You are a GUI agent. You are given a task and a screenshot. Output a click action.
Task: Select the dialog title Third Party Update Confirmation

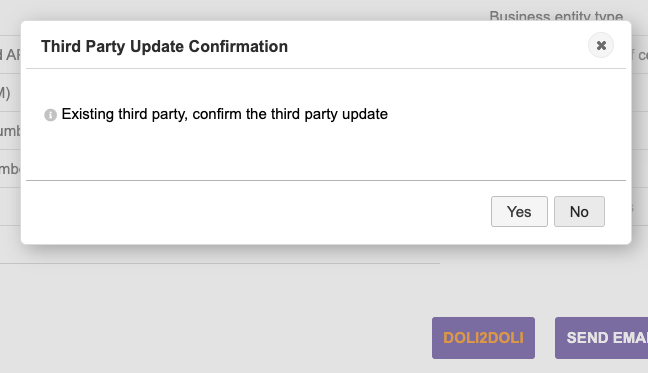[x=164, y=46]
